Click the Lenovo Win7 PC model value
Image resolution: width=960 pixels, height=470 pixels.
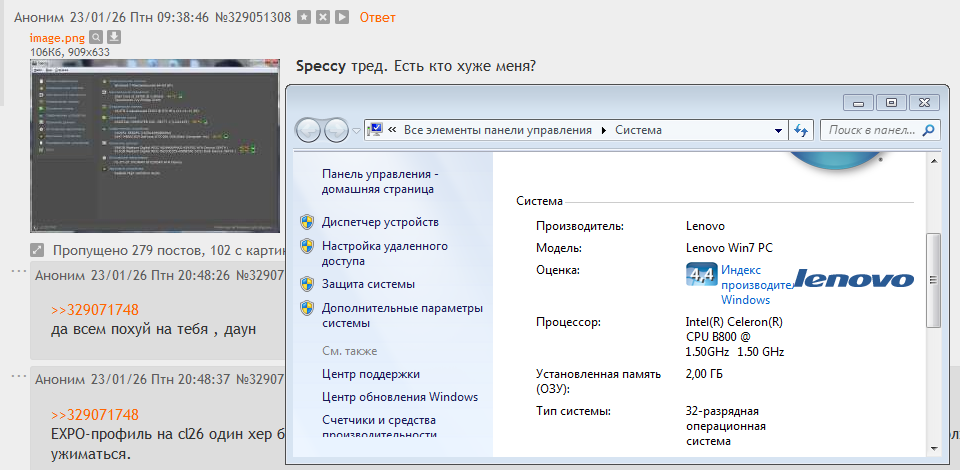[729, 248]
